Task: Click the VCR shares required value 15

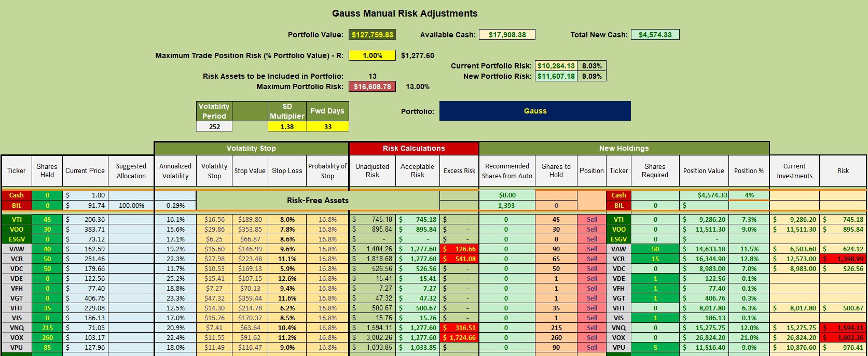Action: (x=655, y=259)
